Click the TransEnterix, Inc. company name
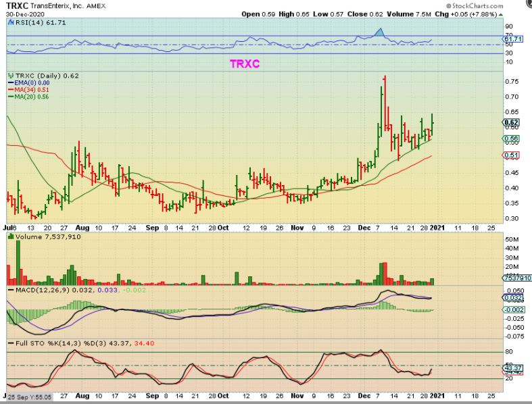This screenshot has width=532, height=404. (57, 6)
